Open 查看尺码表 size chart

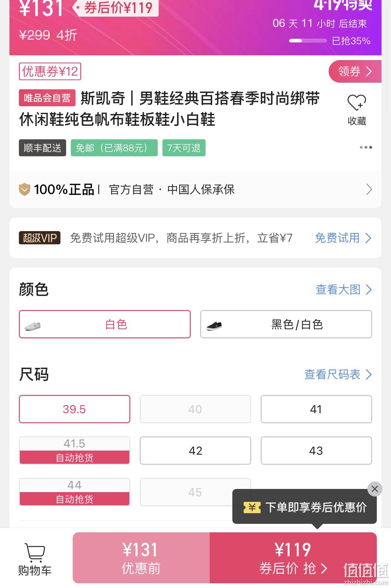coord(338,374)
